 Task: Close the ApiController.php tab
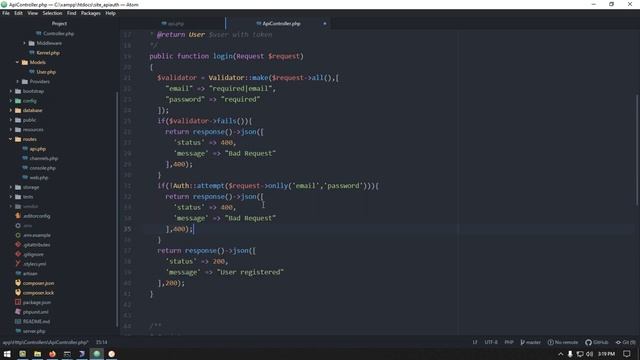325,24
